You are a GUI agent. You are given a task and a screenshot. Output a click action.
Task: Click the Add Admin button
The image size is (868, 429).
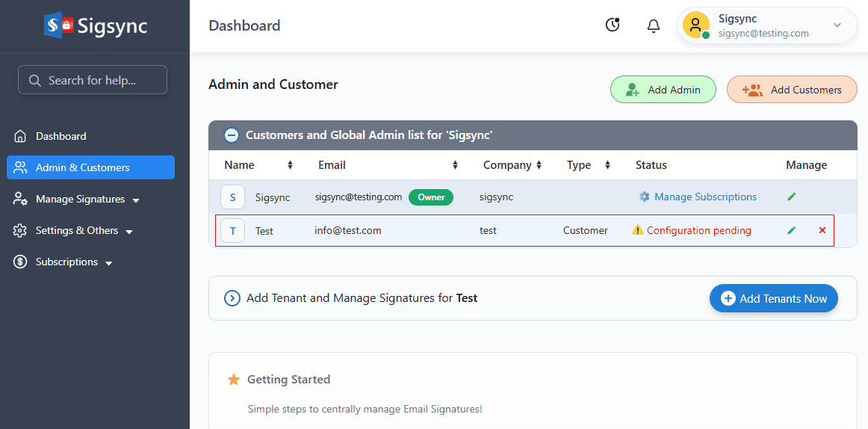pyautogui.click(x=663, y=90)
